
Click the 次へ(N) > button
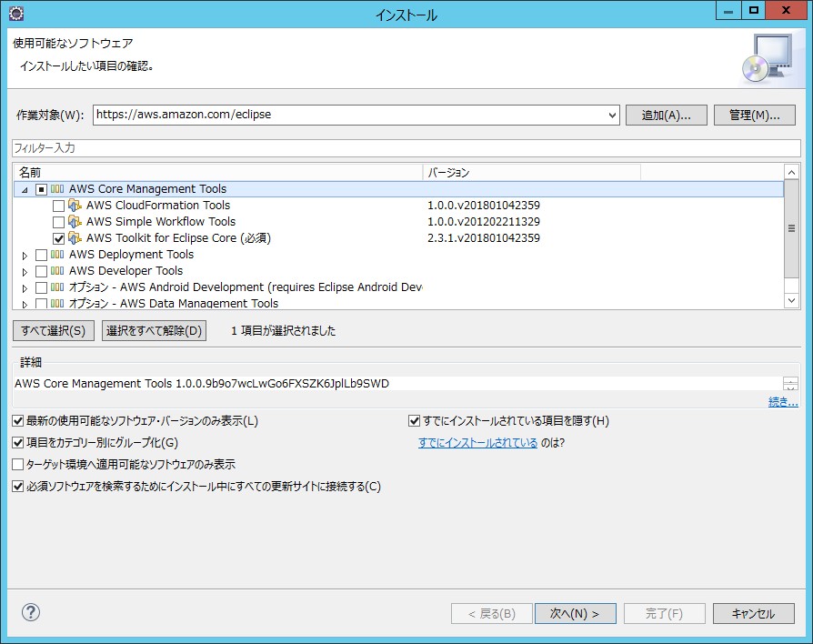click(x=575, y=613)
